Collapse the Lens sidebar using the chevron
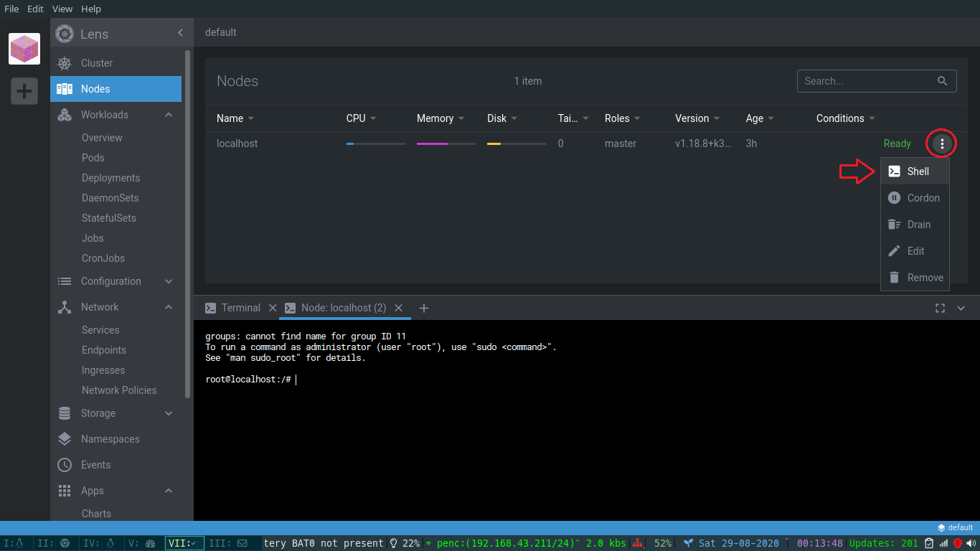 (180, 33)
